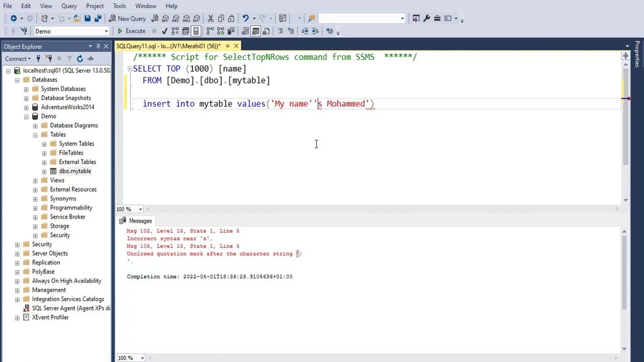This screenshot has width=644, height=362.
Task: Click Uncomment selected lines icon
Action: click(290, 31)
